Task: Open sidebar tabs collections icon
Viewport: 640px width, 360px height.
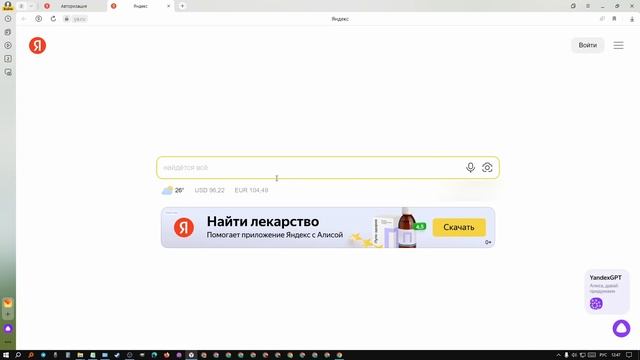Action: (8, 32)
